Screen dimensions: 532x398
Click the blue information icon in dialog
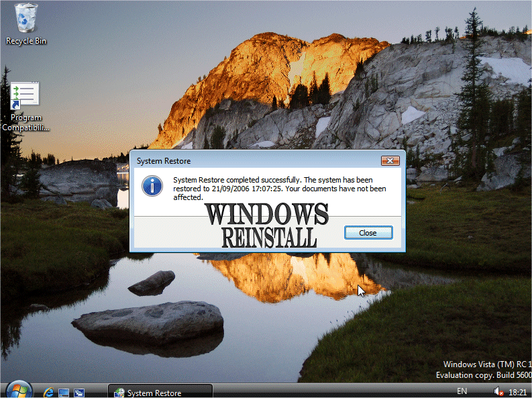tap(153, 185)
